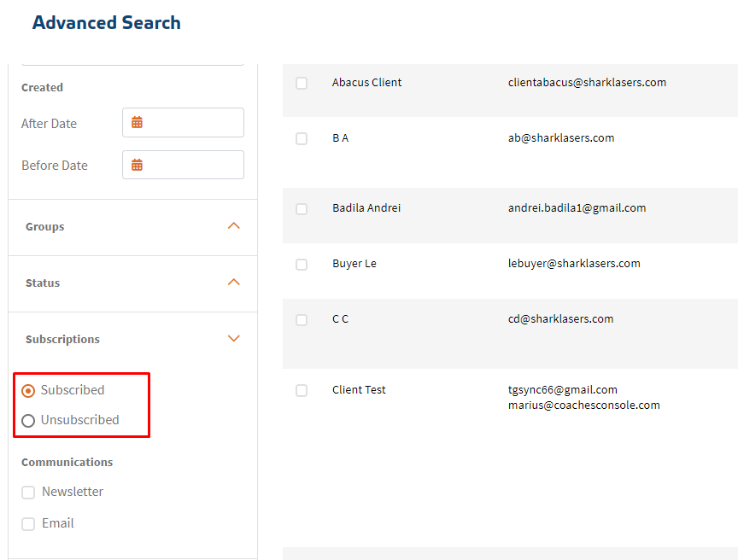Expand the Groups section chevron
738x560 pixels.
tap(234, 226)
